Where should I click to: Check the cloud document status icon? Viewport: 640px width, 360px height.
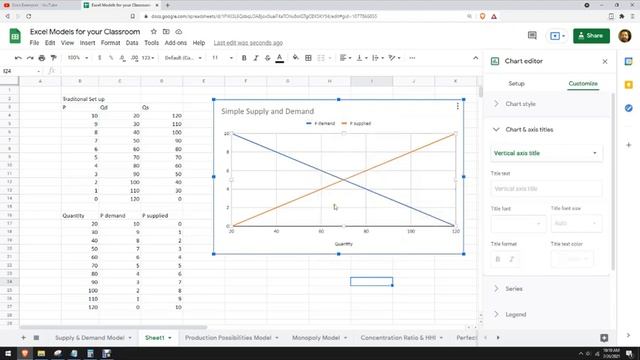coord(179,31)
